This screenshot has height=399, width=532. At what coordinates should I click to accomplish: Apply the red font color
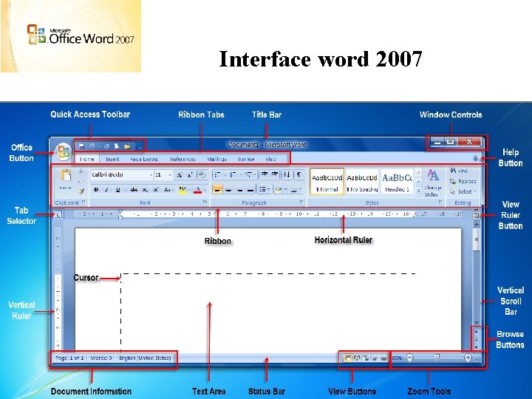198,190
